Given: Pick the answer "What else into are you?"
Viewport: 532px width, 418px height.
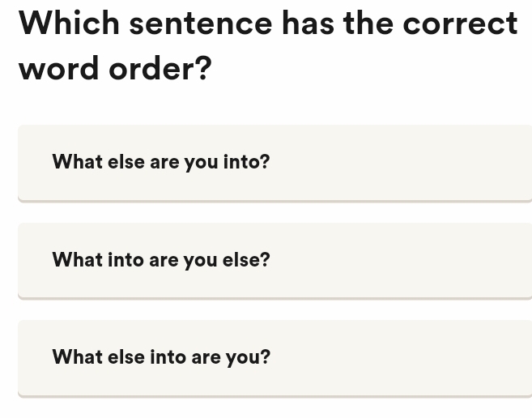Looking at the screenshot, I should tap(161, 357).
